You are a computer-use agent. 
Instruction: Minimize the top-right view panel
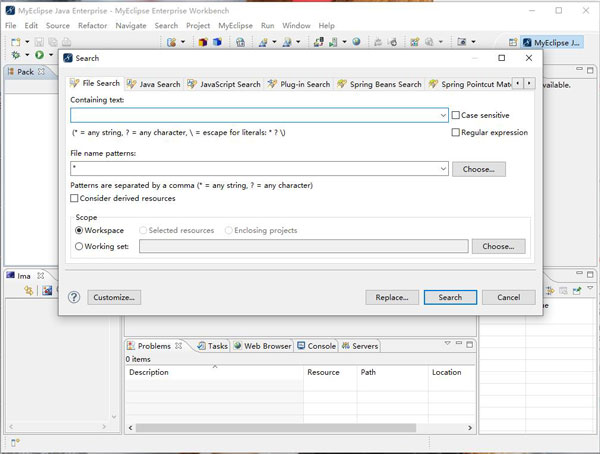(x=579, y=69)
